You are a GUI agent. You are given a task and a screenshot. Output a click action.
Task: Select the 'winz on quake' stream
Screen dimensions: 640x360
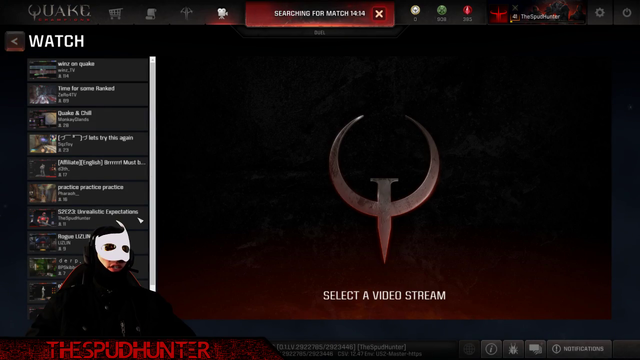87,69
